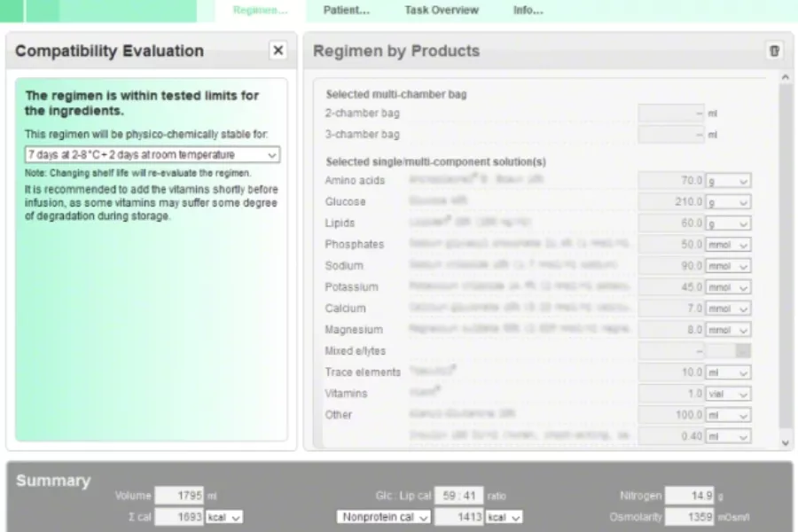Viewport: 798px width, 532px height.
Task: Close the Compatibility Evaluation panel
Action: pos(278,51)
